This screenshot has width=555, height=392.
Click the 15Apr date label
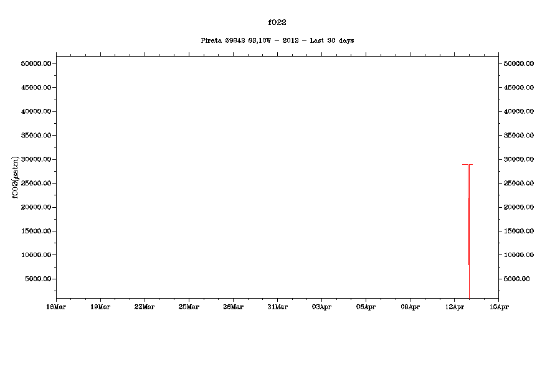(498, 306)
